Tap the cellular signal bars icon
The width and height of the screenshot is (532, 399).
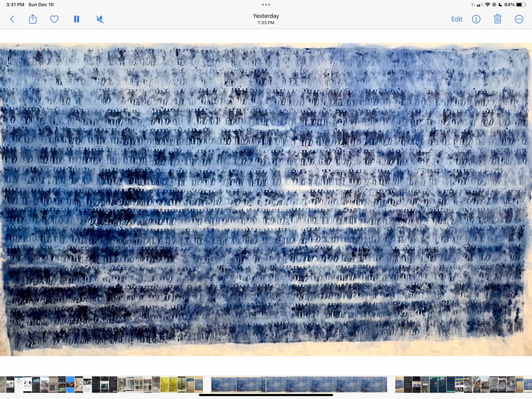(x=480, y=5)
